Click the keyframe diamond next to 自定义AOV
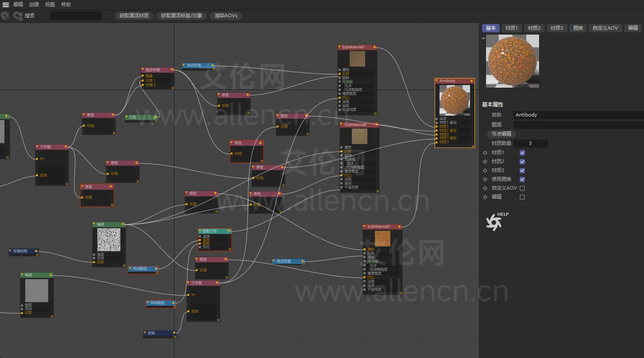 [x=485, y=188]
